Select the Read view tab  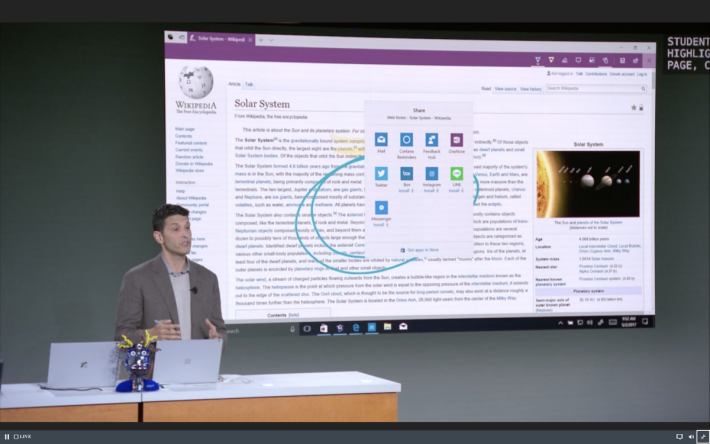click(486, 89)
